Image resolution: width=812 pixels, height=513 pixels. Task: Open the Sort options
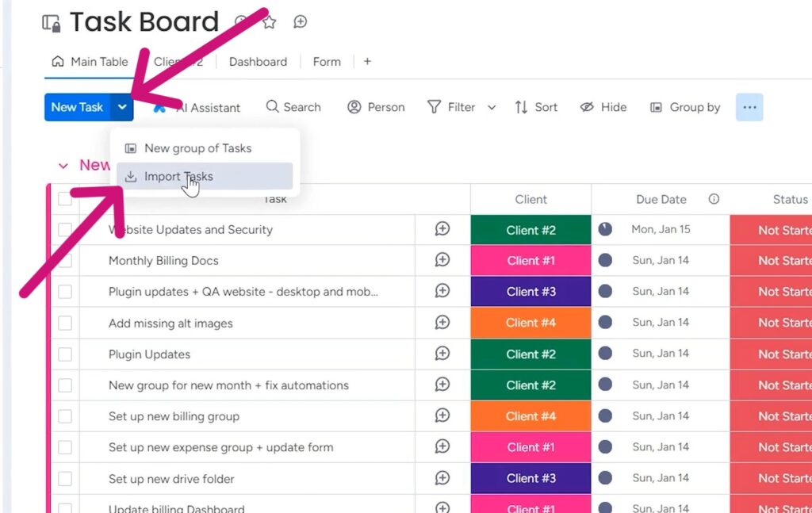coord(536,107)
